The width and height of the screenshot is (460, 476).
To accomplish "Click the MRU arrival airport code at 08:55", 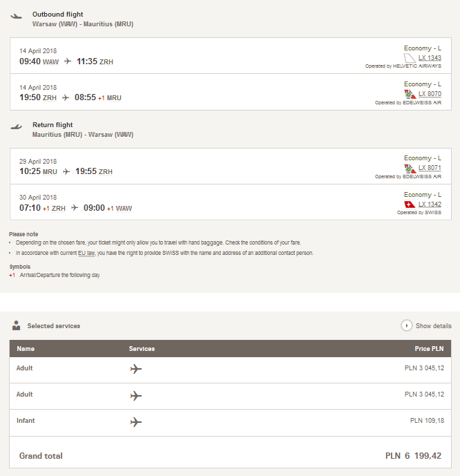I will click(x=114, y=98).
